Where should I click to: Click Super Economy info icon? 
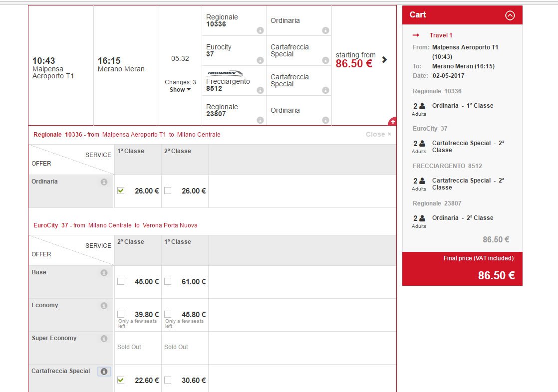(x=104, y=339)
